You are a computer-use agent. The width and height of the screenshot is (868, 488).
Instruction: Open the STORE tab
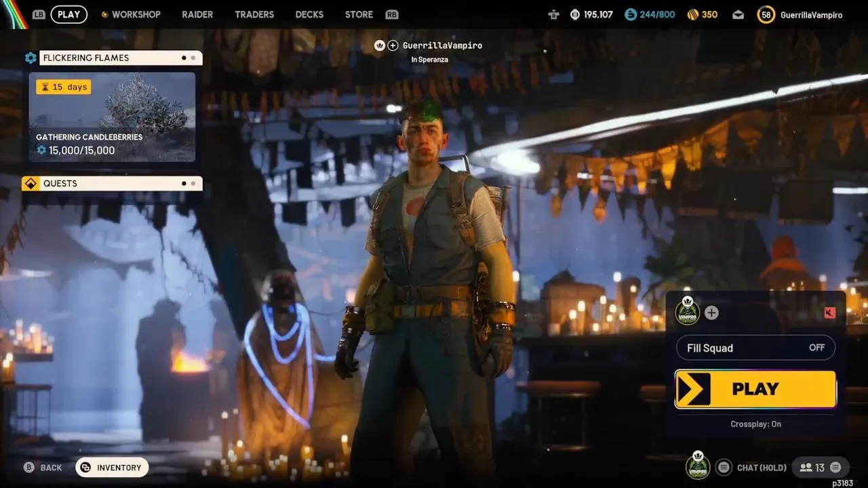[359, 14]
